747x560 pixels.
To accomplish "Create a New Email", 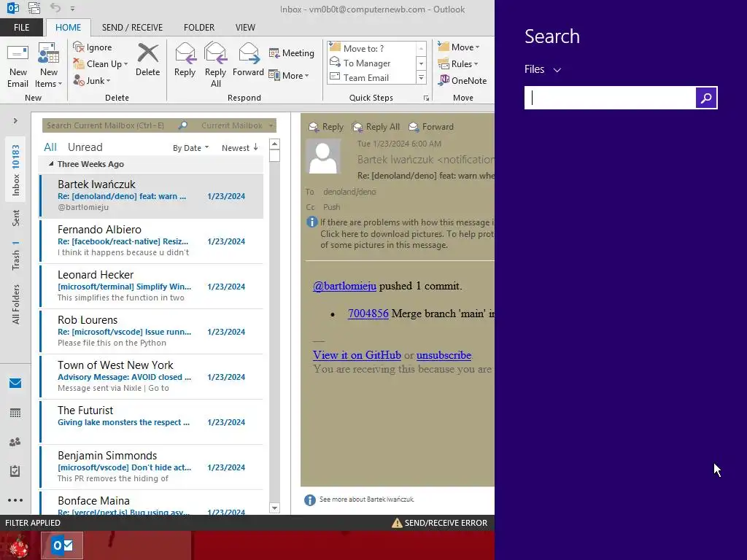I will [18, 66].
